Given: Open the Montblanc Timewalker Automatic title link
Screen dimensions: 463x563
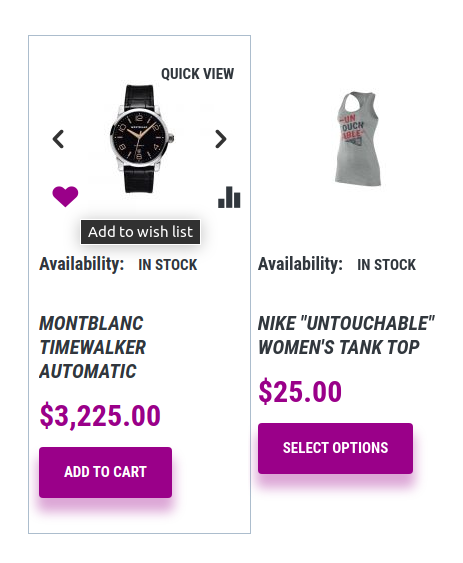Looking at the screenshot, I should (x=93, y=347).
